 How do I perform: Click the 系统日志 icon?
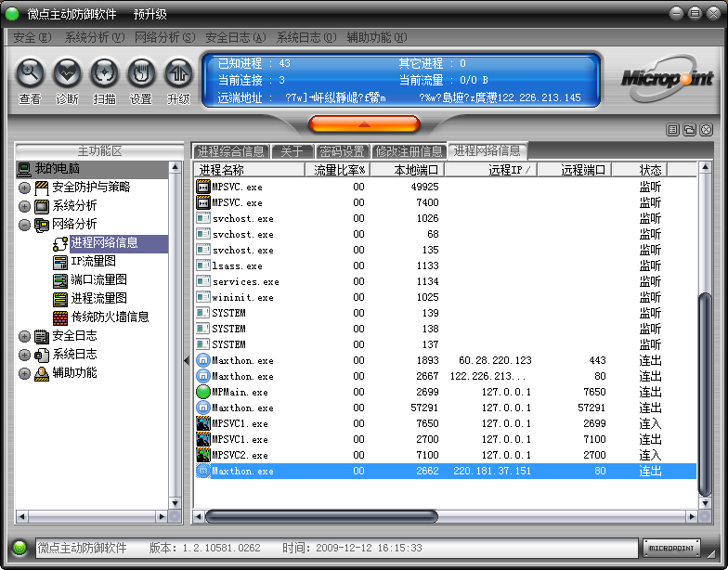[x=42, y=355]
